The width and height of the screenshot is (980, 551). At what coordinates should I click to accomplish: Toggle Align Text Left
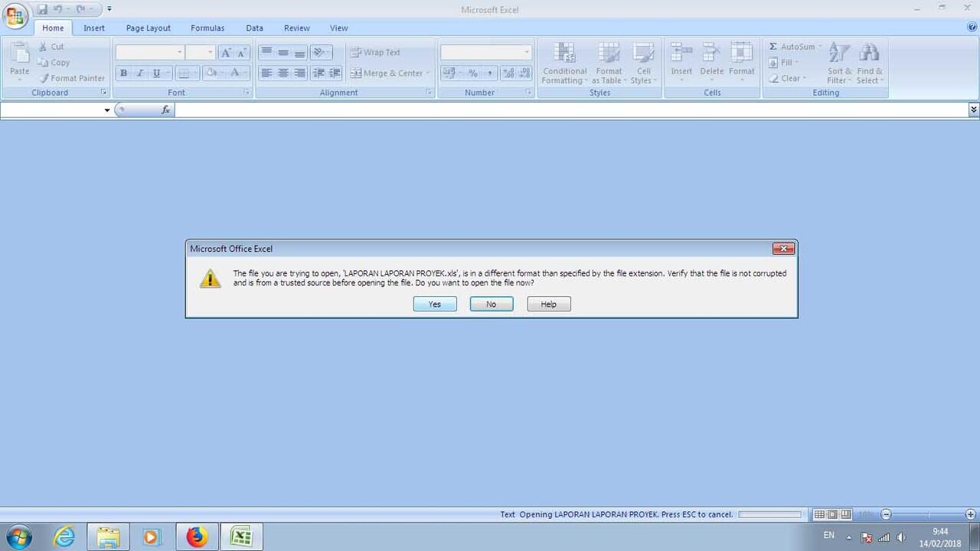266,73
